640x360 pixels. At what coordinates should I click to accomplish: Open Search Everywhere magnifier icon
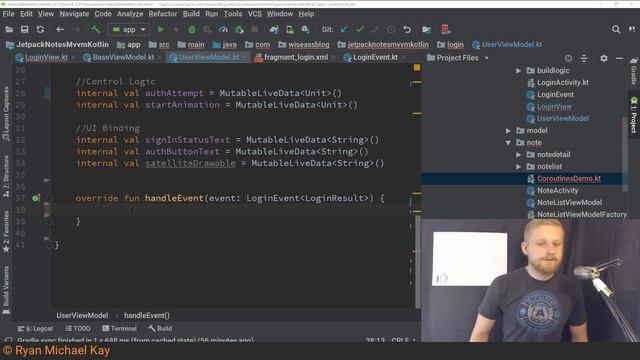pos(616,29)
